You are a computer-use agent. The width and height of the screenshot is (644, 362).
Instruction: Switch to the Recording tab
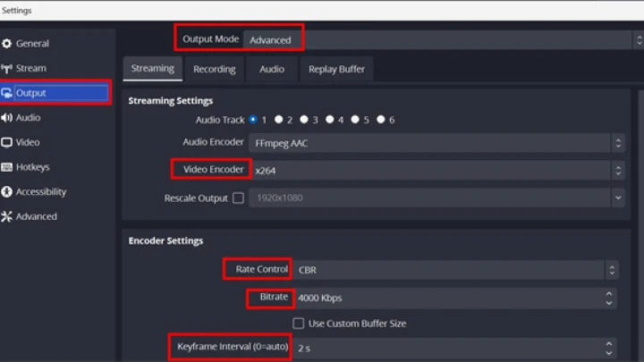click(x=215, y=69)
